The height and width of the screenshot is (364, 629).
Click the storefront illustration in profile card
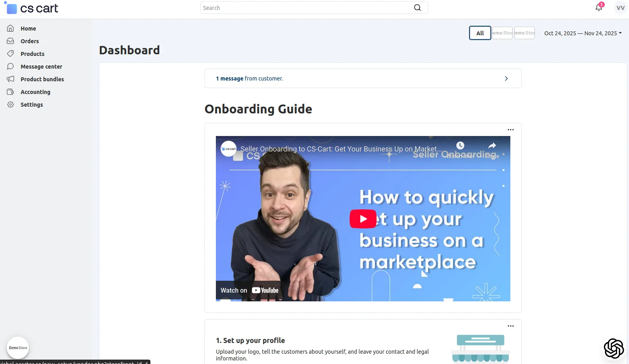tap(481, 349)
